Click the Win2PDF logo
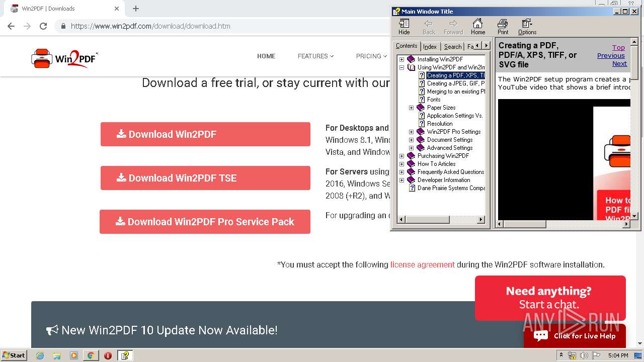The image size is (644, 362). 64,58
